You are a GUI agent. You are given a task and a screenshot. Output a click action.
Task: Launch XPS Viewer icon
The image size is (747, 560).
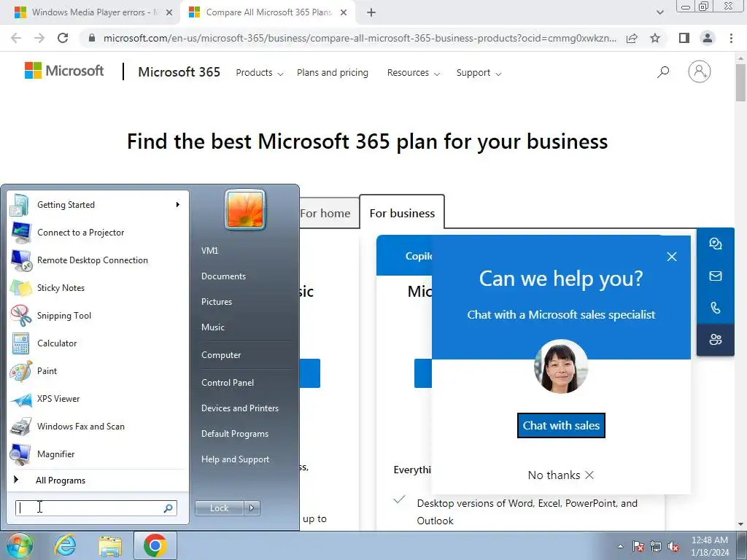click(20, 399)
